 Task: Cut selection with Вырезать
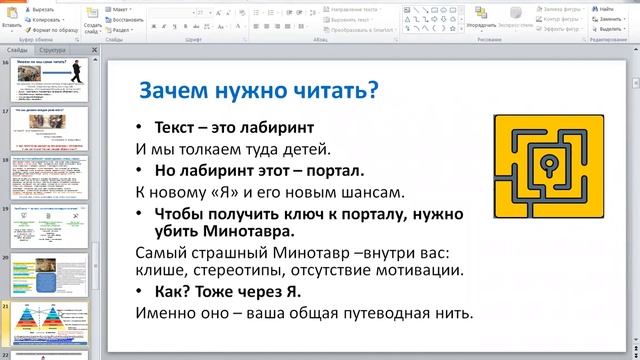pos(39,9)
